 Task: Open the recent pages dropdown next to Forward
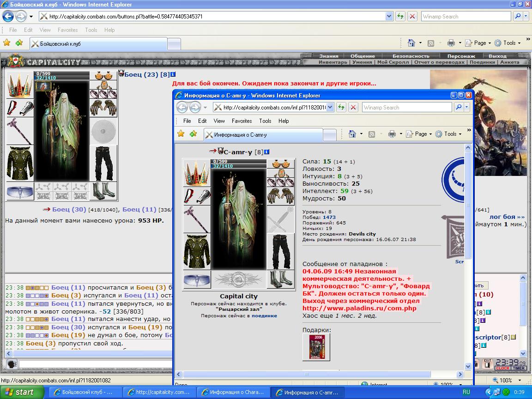click(31, 16)
